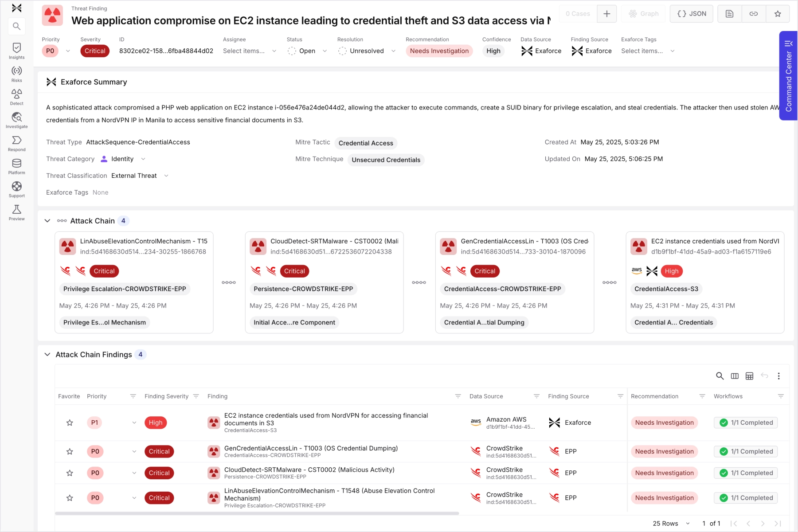Collapse the Attack Chain Findings section
Viewport: 798px width, 532px height.
click(x=47, y=355)
